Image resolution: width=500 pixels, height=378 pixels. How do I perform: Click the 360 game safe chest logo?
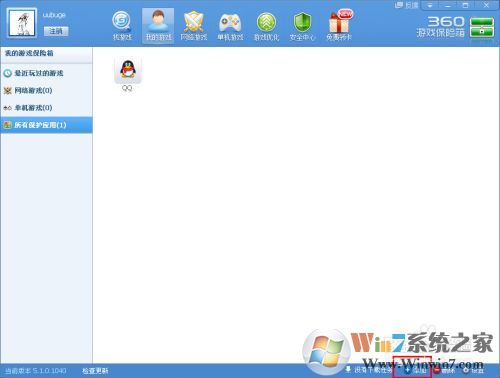[482, 27]
